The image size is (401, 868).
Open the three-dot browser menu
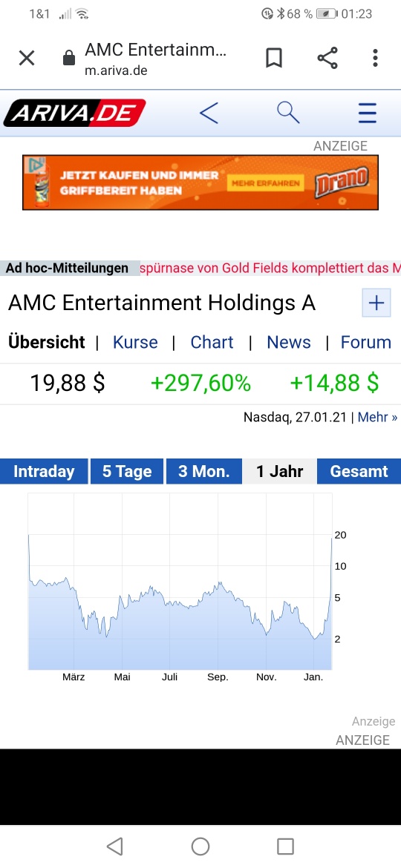(x=375, y=58)
